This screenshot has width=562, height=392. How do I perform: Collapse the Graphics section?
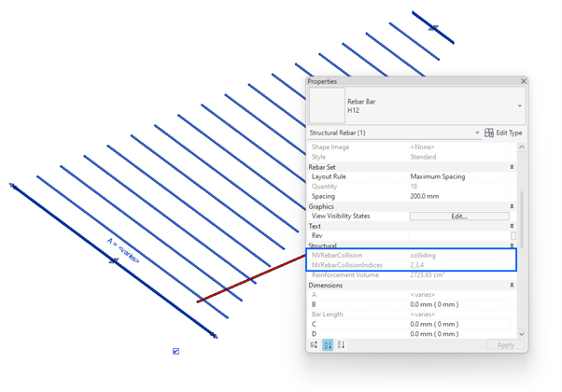tap(511, 206)
